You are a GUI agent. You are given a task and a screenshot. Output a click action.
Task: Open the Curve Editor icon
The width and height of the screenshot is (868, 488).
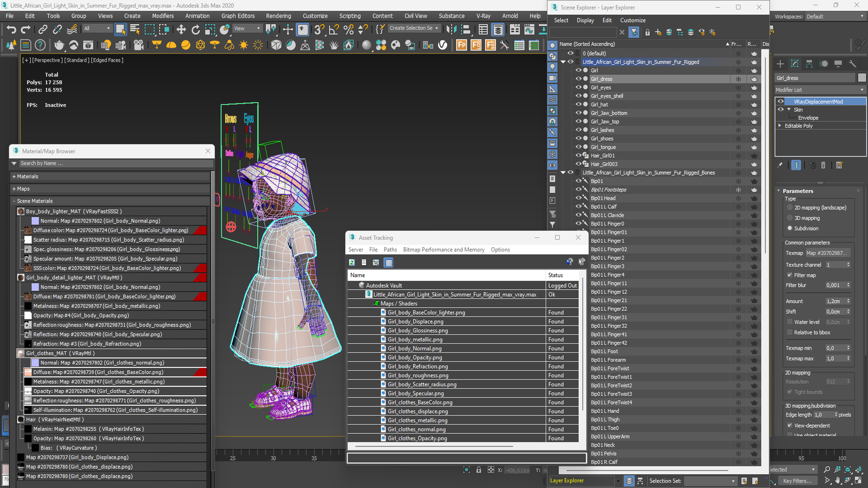[529, 30]
